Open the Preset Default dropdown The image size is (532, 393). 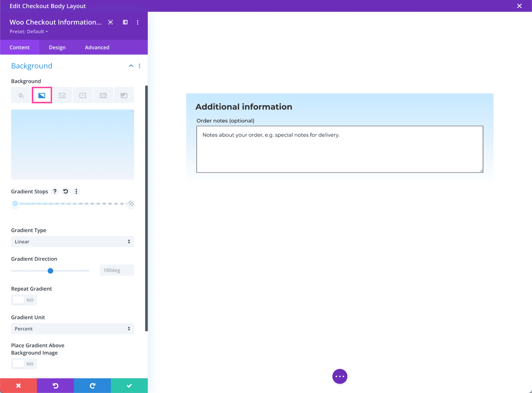click(x=29, y=31)
